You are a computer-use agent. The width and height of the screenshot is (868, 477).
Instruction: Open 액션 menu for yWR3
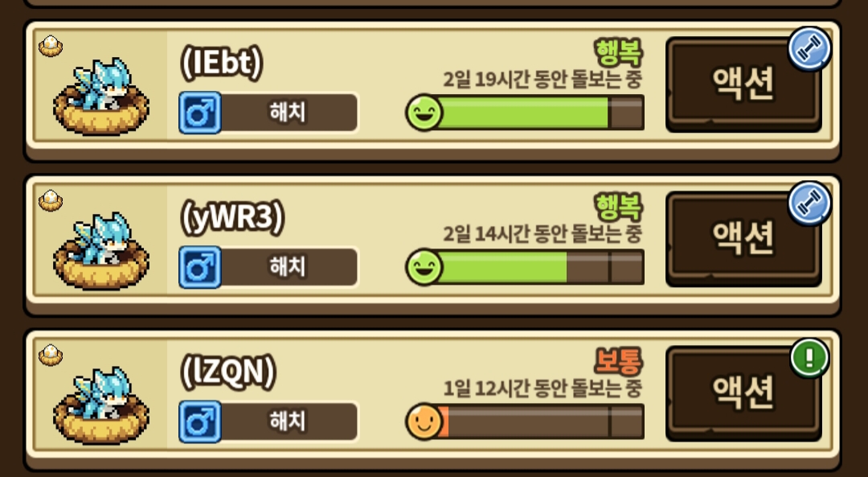(743, 240)
